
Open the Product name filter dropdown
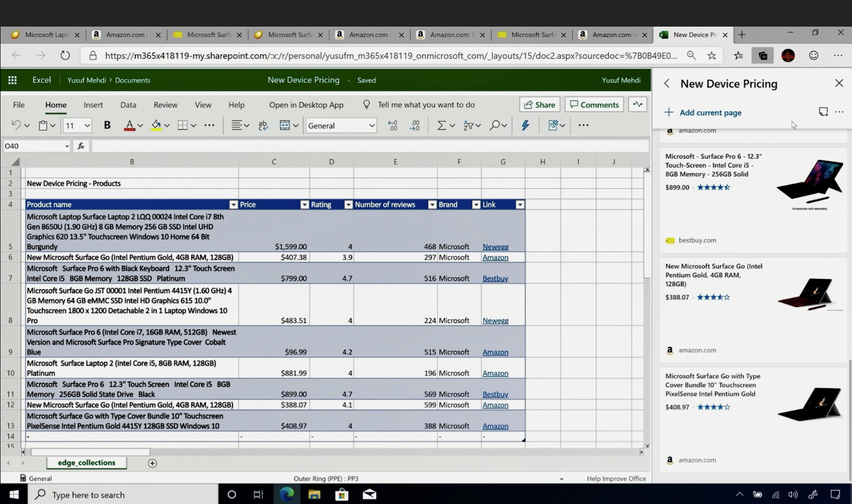[233, 205]
